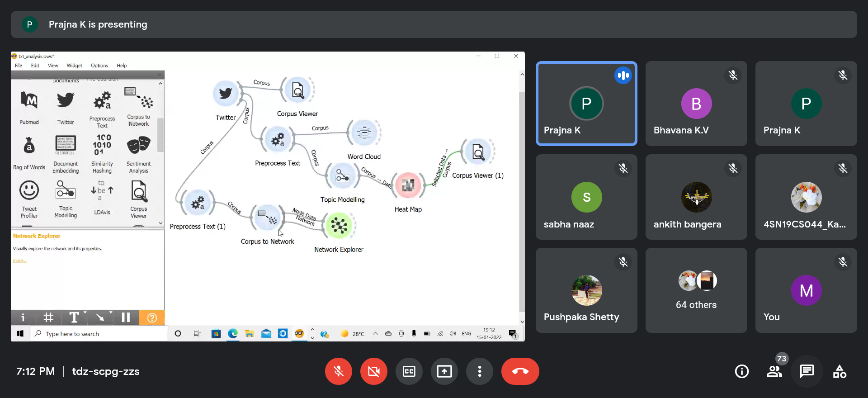Open more options three-dot menu
The image size is (868, 398).
click(x=479, y=371)
